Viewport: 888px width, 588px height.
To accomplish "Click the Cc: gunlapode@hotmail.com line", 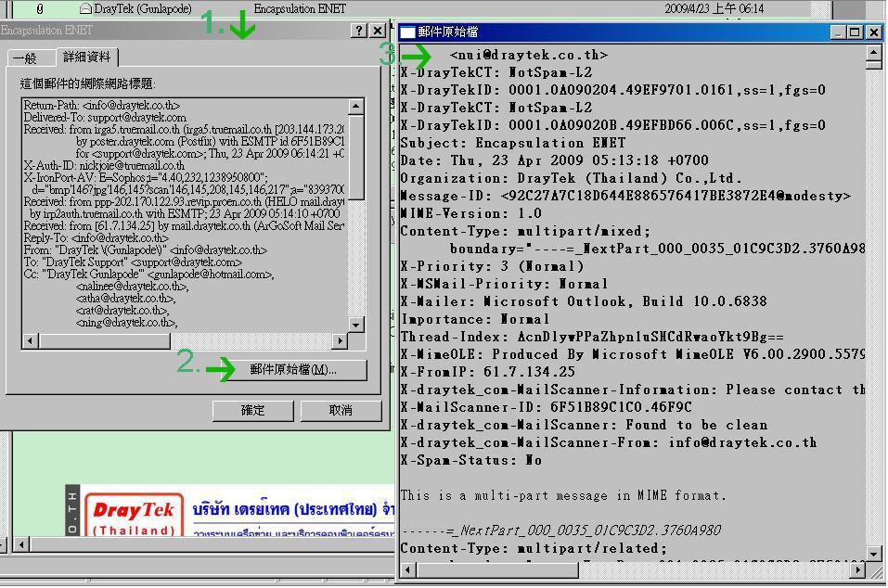I will [x=149, y=274].
